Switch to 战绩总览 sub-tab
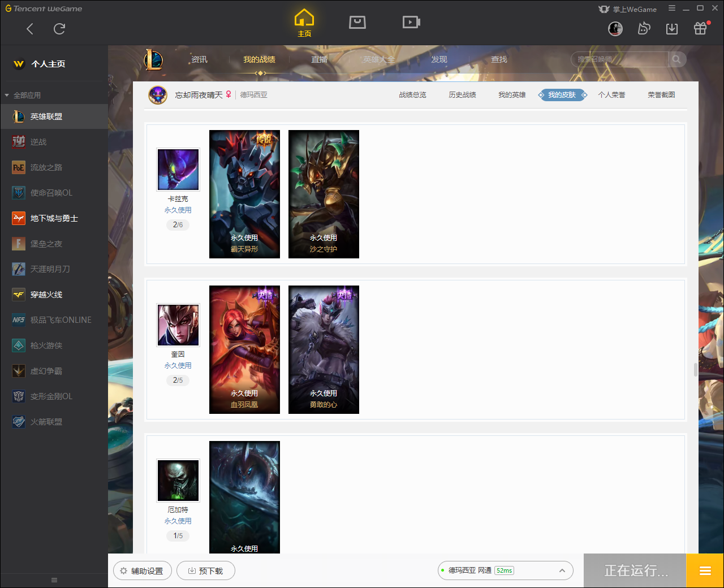The height and width of the screenshot is (588, 724). pyautogui.click(x=412, y=95)
